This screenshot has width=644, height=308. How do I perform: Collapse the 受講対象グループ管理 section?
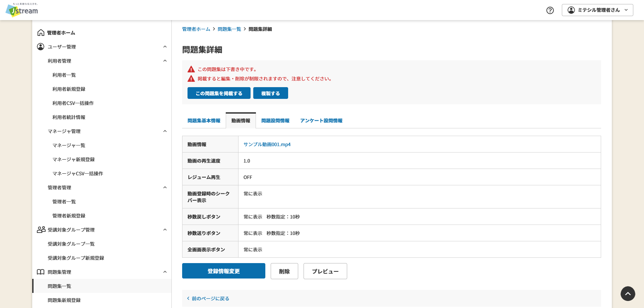(x=165, y=230)
